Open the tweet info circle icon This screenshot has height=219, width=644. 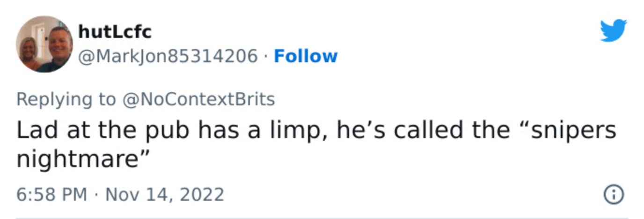coord(614,194)
